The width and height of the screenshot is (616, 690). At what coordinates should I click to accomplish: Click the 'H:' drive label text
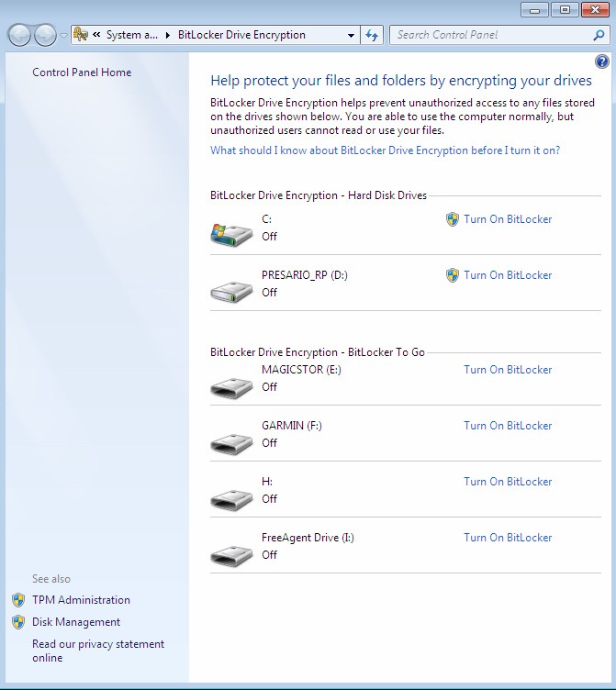pos(267,482)
